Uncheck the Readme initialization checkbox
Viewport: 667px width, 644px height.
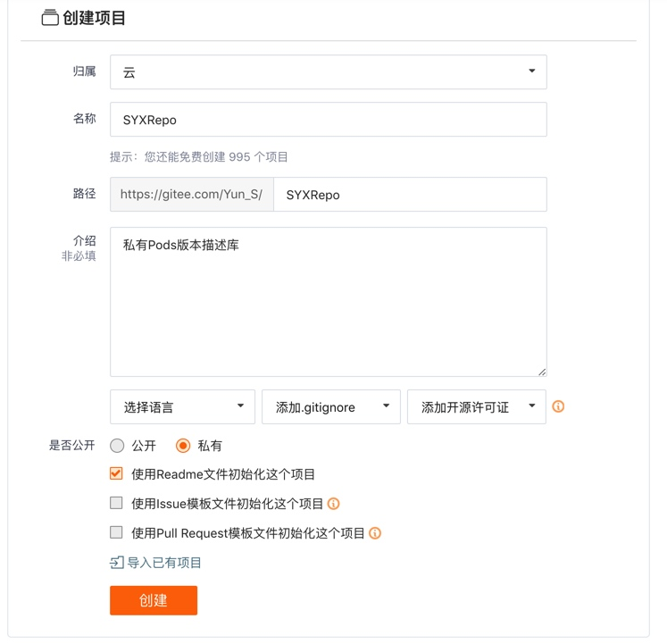point(116,473)
